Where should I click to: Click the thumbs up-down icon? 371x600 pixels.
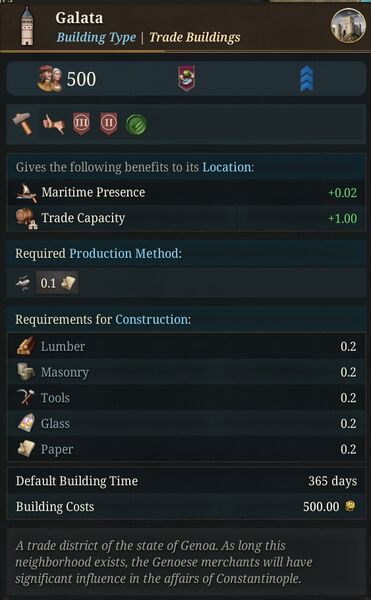click(x=54, y=124)
